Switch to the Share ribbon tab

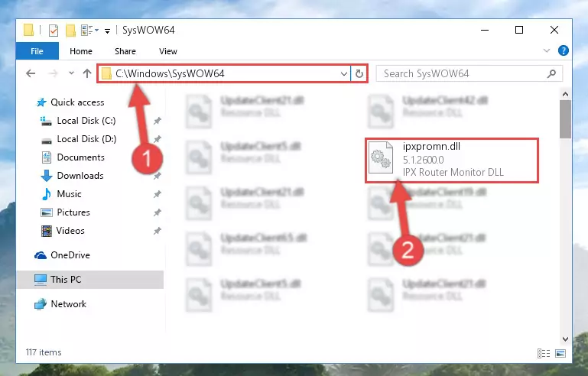(125, 51)
